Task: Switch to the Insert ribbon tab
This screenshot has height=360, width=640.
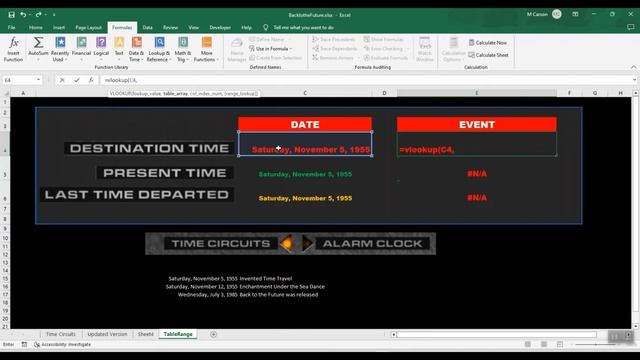Action: (x=59, y=27)
